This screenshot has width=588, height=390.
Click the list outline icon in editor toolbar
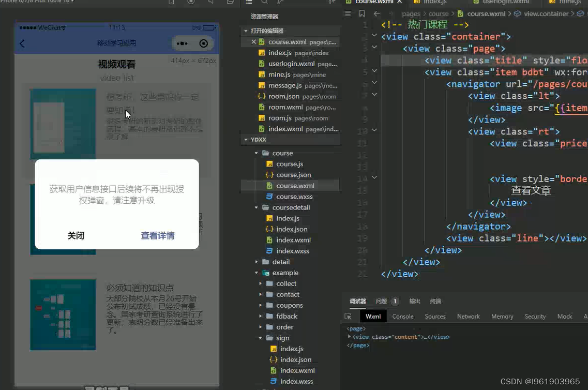(348, 13)
